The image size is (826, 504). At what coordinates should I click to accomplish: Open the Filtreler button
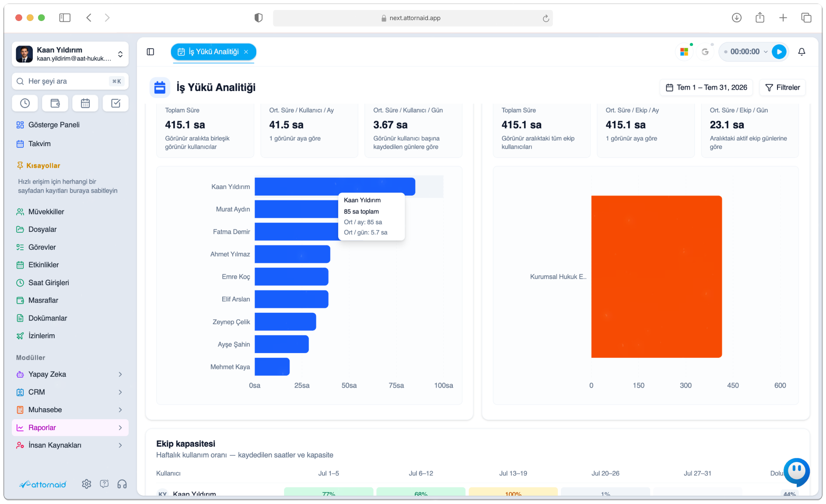pyautogui.click(x=783, y=87)
